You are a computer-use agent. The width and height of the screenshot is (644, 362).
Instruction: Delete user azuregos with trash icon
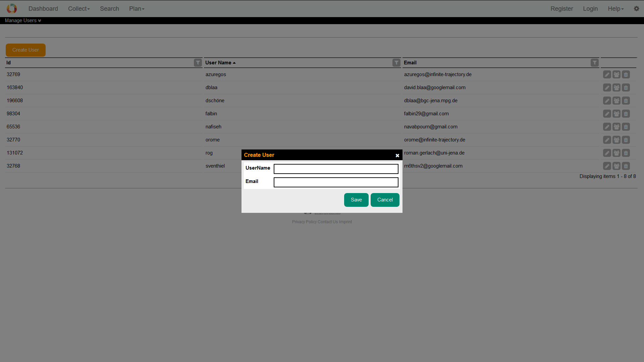coord(626,74)
